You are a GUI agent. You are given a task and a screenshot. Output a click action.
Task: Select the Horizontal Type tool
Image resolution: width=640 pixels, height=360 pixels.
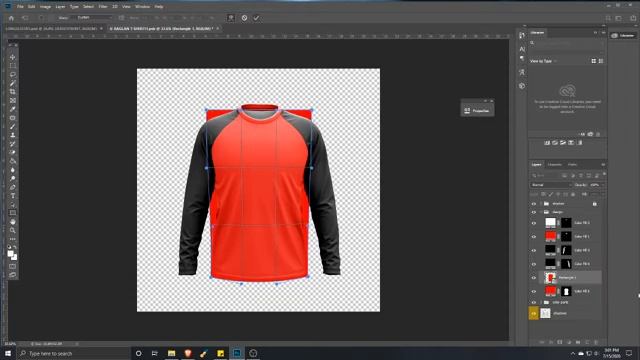(13, 196)
